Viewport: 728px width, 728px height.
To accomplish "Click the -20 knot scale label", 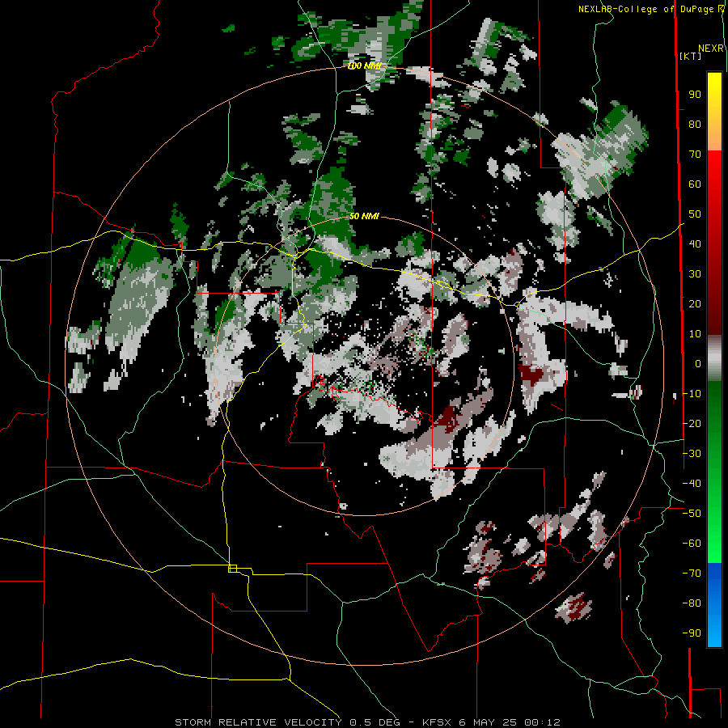I will click(692, 423).
